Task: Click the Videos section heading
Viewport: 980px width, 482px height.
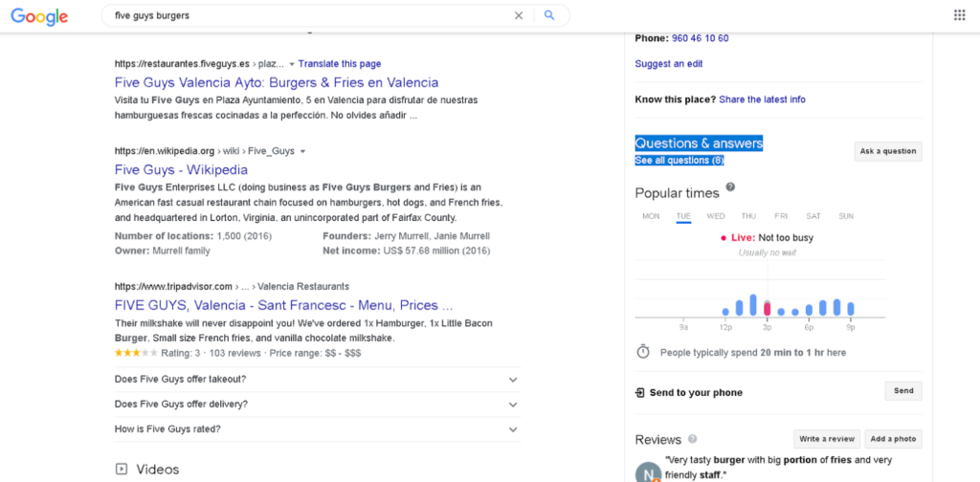Action: [x=158, y=469]
